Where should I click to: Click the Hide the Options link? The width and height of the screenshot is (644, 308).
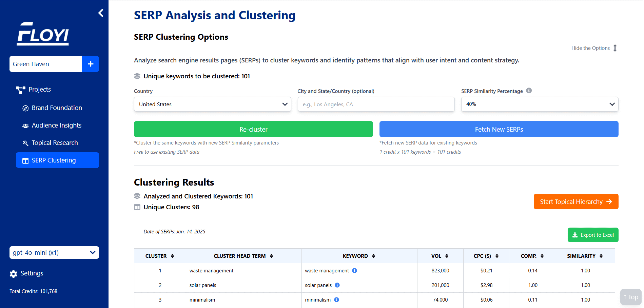(x=591, y=48)
